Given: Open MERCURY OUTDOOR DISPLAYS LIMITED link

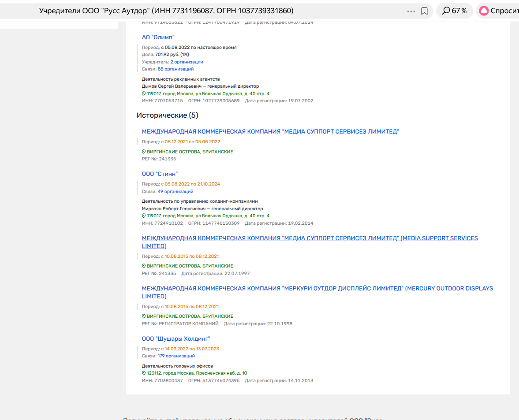Looking at the screenshot, I should 317,289.
